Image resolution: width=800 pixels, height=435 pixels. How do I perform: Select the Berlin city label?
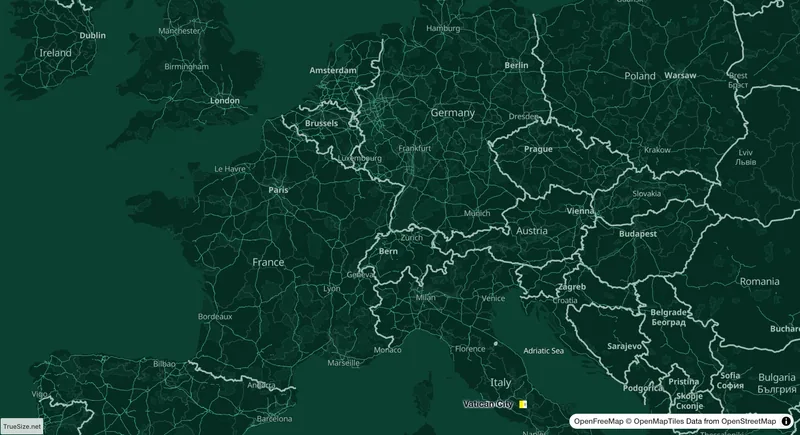tap(516, 65)
